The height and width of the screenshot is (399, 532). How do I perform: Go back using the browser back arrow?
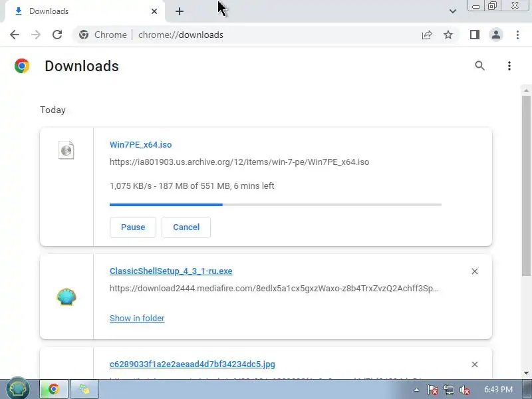[x=15, y=35]
